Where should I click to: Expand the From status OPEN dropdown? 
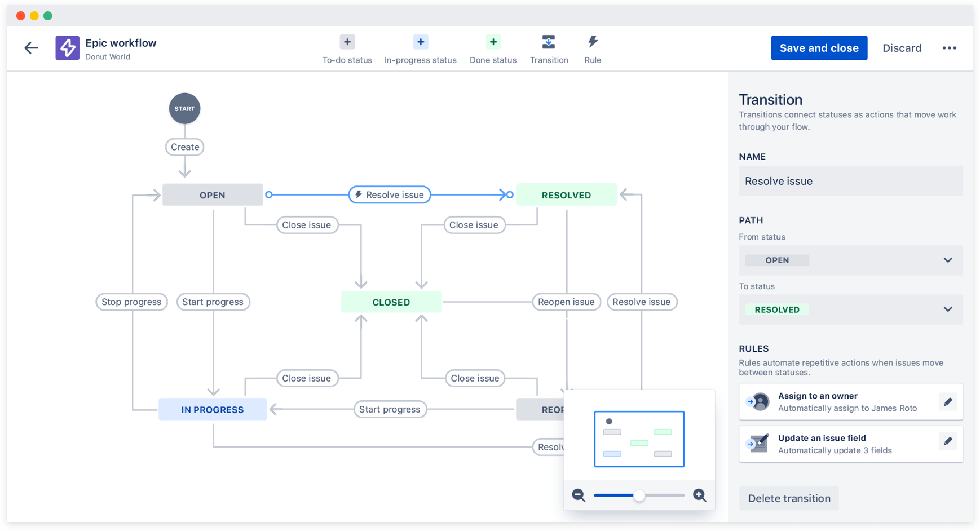point(947,260)
